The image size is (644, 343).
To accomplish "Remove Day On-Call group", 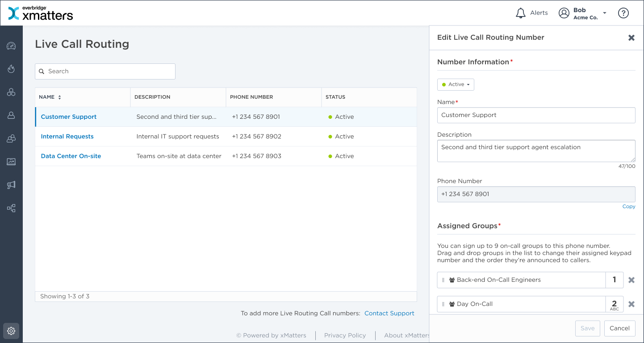I will [631, 304].
